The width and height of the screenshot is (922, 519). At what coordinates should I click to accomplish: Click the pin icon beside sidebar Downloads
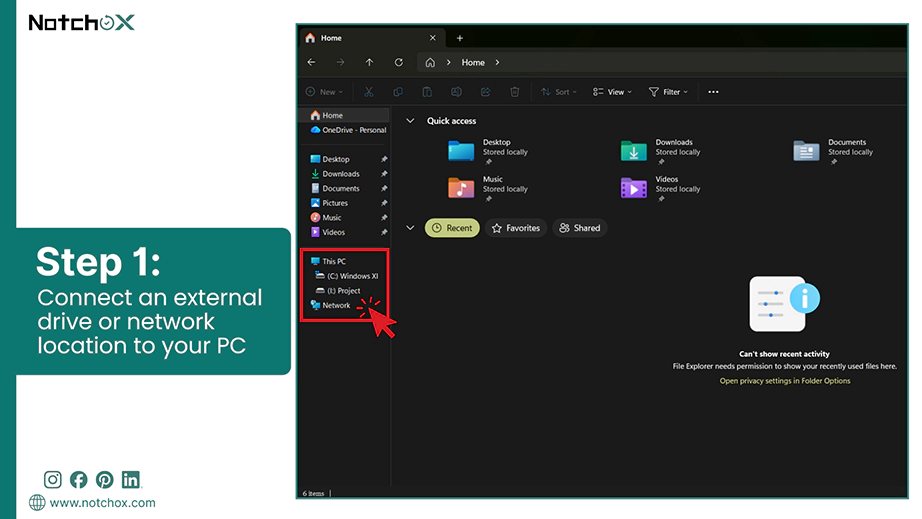tap(384, 174)
